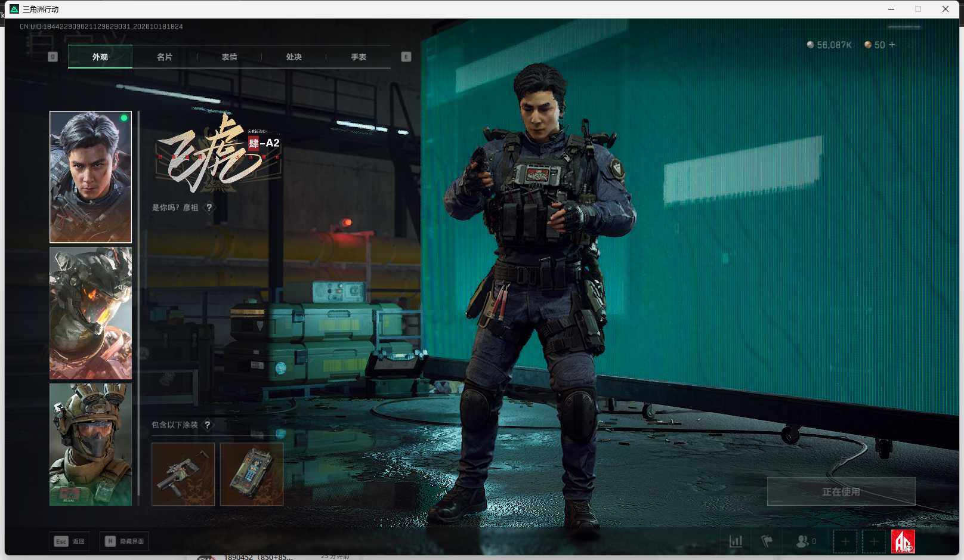Select the mech-helmet skin with orange visor
This screenshot has width=964, height=560.
click(x=91, y=313)
